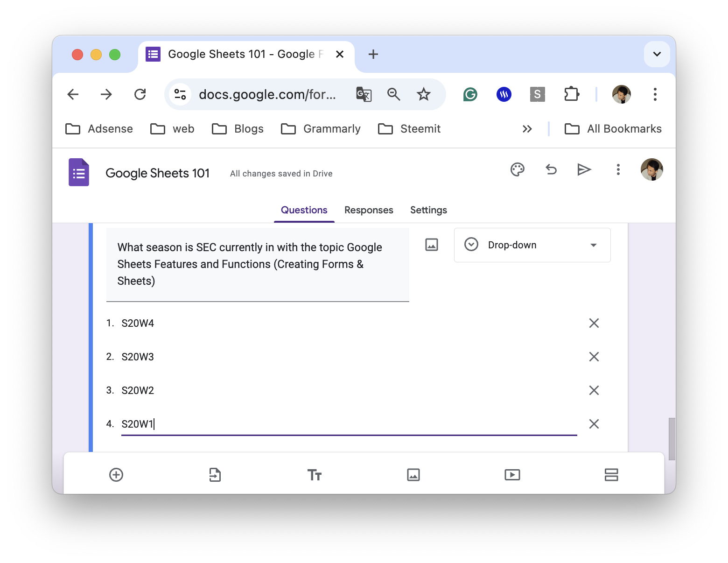Remove option S20W4

pyautogui.click(x=594, y=323)
